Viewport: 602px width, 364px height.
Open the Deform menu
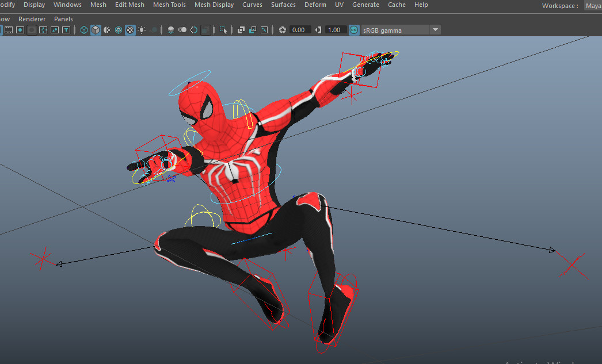[315, 5]
